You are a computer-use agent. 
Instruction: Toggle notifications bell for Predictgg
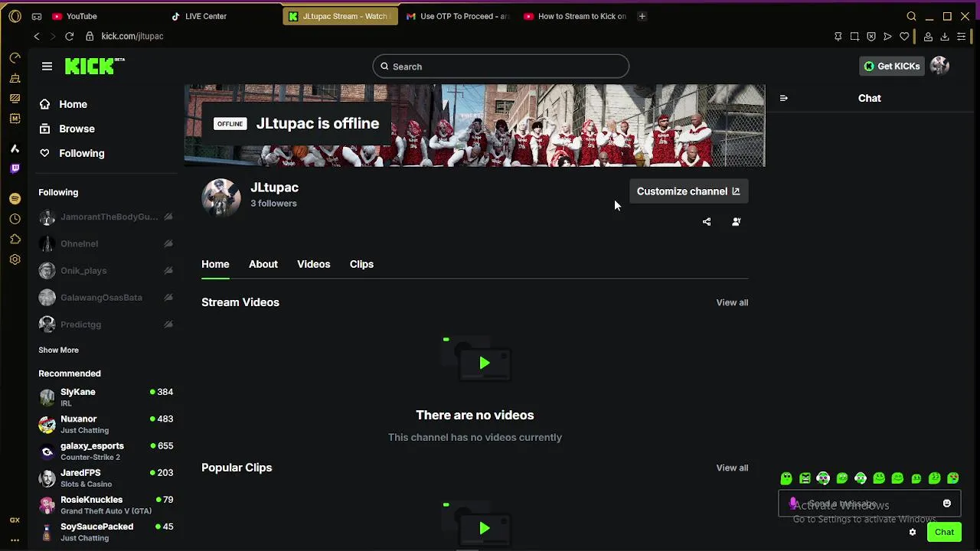(168, 324)
